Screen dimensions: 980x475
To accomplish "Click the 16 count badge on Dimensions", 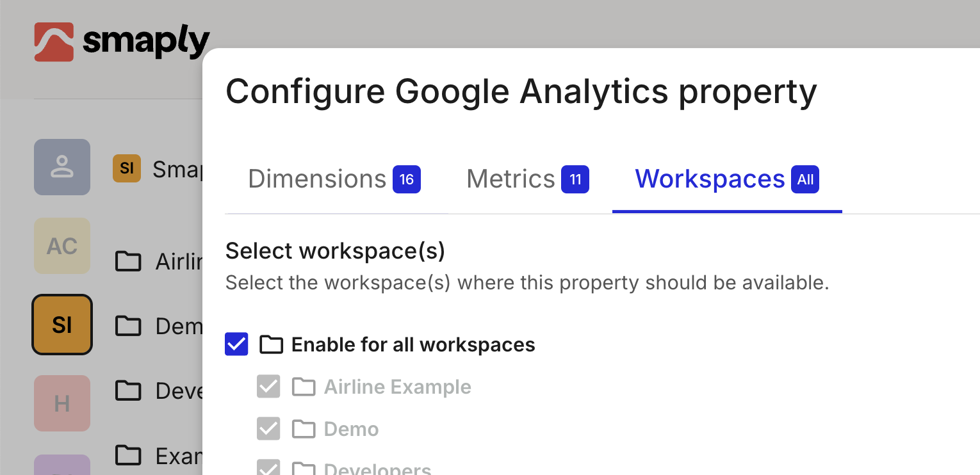I will tap(407, 179).
